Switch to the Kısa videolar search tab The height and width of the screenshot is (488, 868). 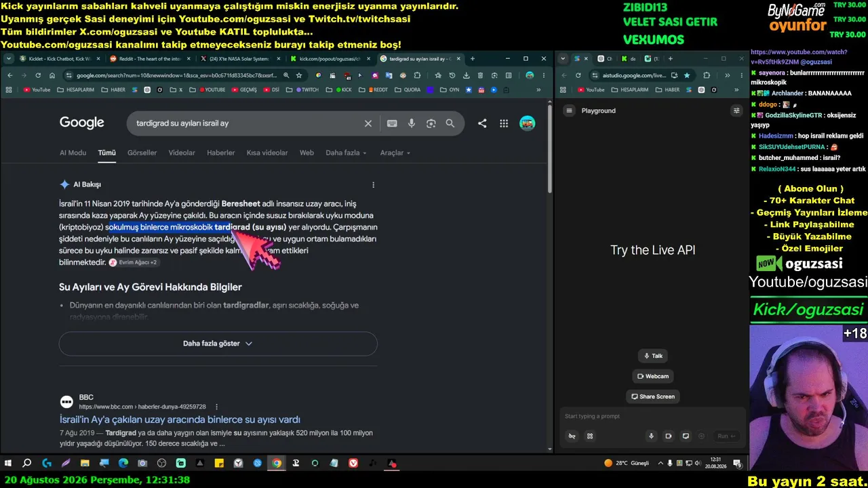tap(267, 153)
